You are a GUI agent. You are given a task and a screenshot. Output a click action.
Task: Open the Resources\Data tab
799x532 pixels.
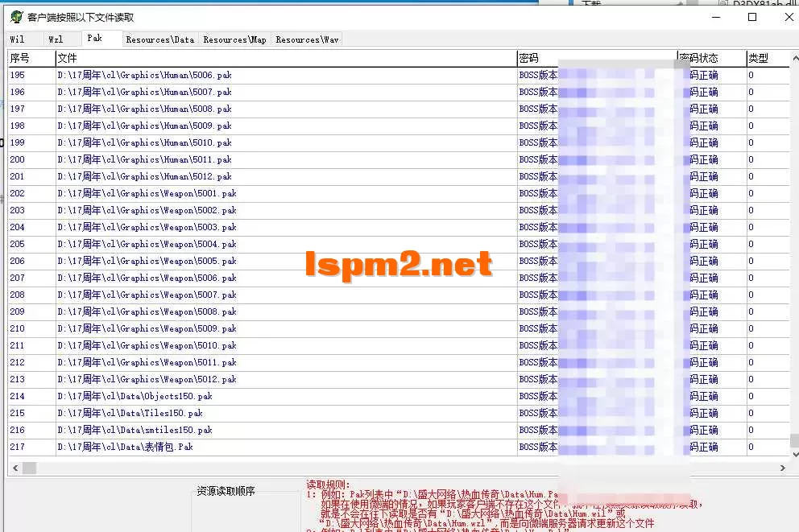click(160, 39)
